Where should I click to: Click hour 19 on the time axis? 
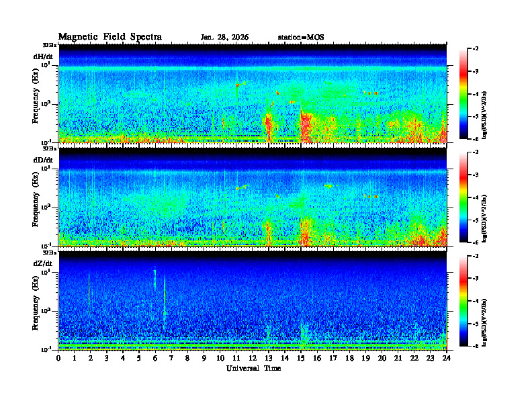click(365, 359)
